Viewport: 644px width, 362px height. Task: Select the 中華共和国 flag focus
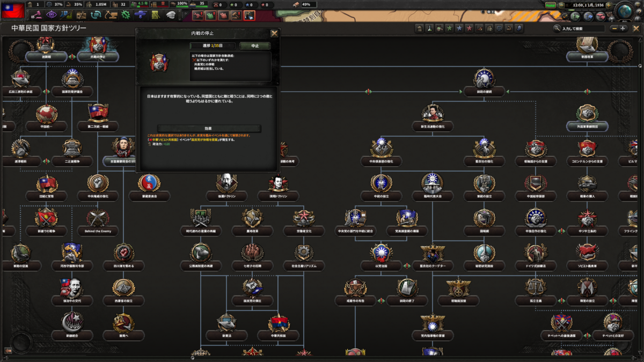pyautogui.click(x=278, y=326)
